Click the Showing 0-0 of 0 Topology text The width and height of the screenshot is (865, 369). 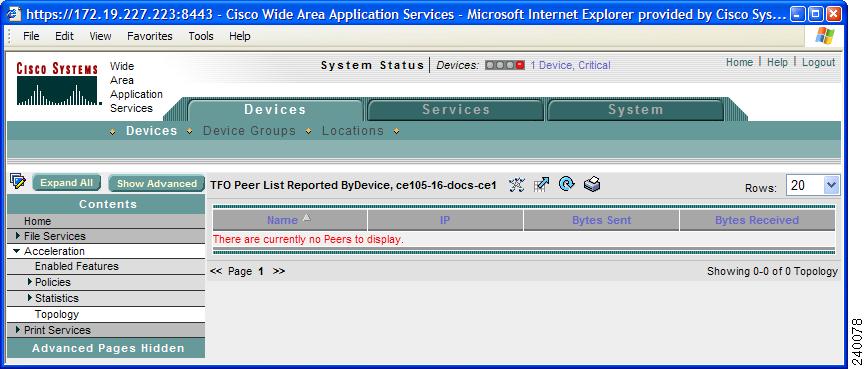coord(772,271)
